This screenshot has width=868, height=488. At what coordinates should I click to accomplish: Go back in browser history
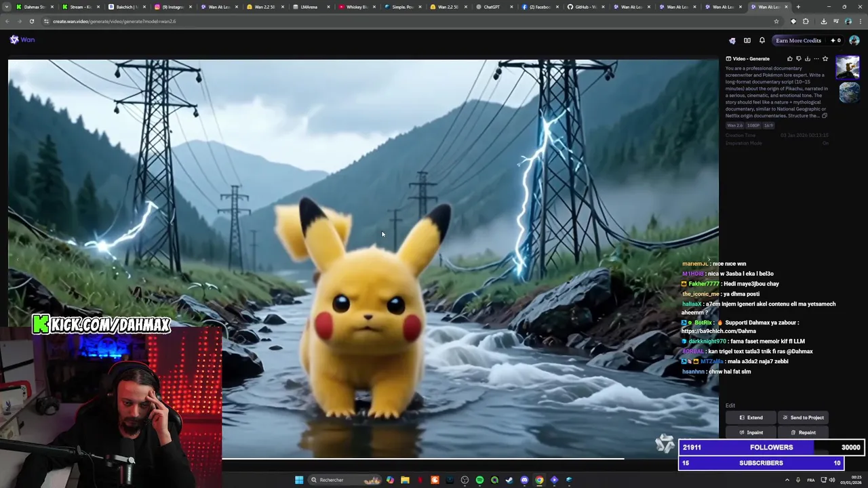(x=7, y=21)
